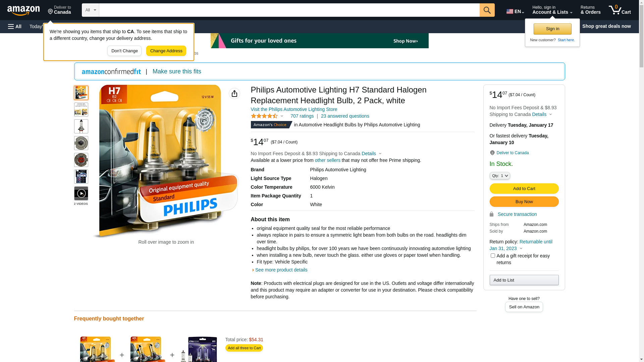Click inside the Amazon search field
The height and width of the screenshot is (362, 644).
(x=289, y=10)
